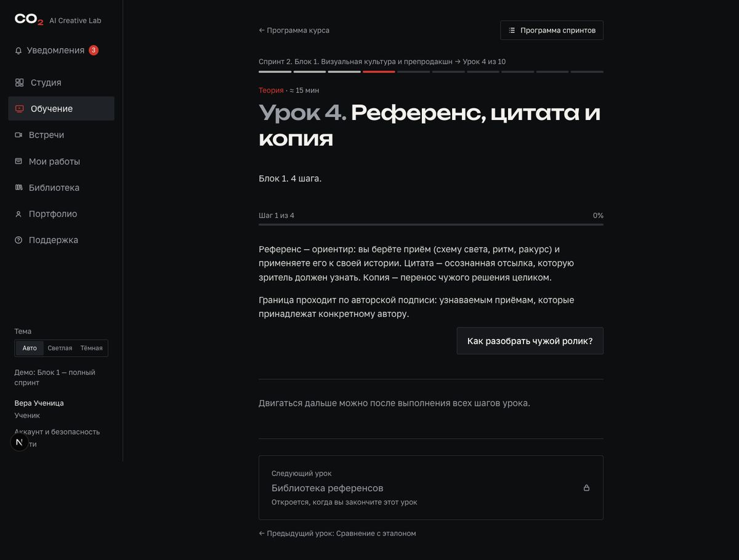The width and height of the screenshot is (739, 560).
Task: Switch theme to Тёмная
Action: coord(91,348)
